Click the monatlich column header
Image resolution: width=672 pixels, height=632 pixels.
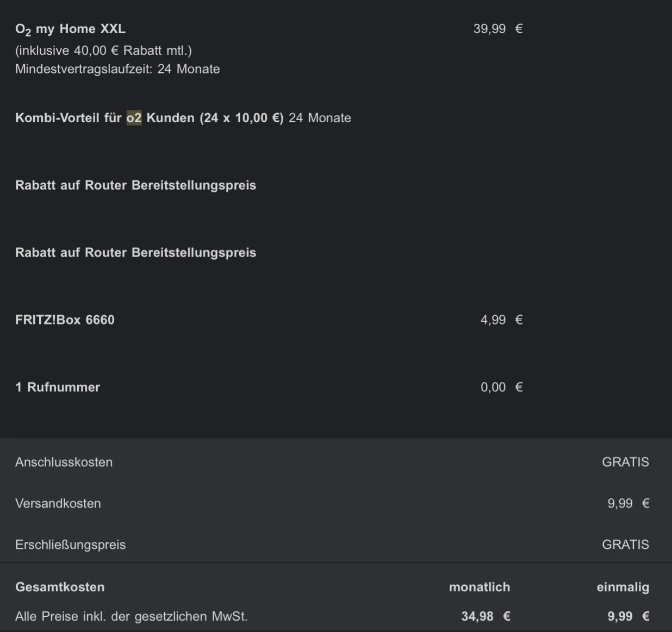coord(479,587)
